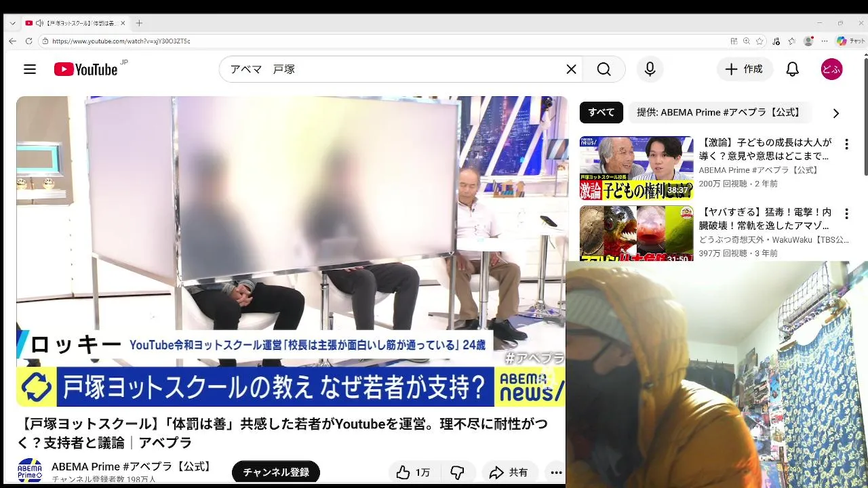
Task: Add page to favorites star
Action: (x=759, y=41)
